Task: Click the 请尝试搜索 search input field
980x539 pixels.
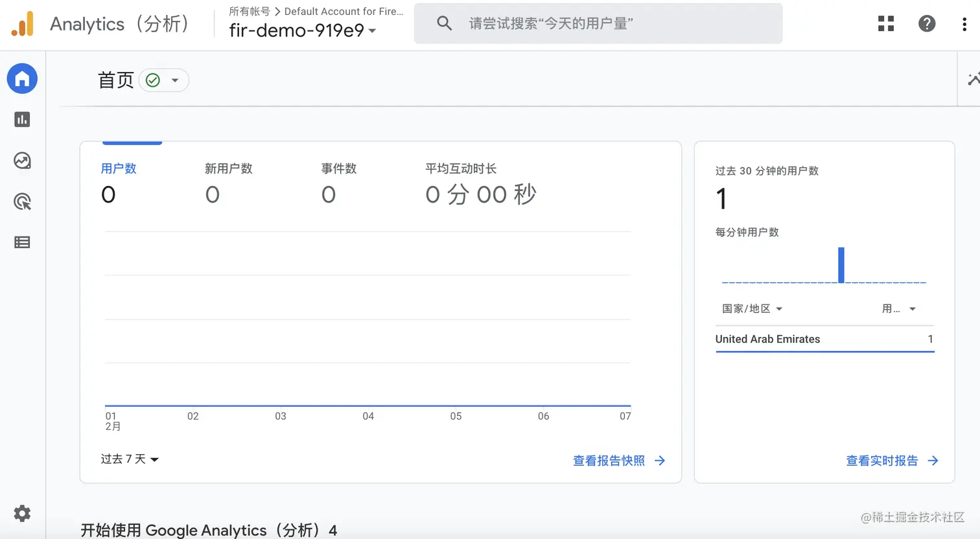Action: click(583, 23)
